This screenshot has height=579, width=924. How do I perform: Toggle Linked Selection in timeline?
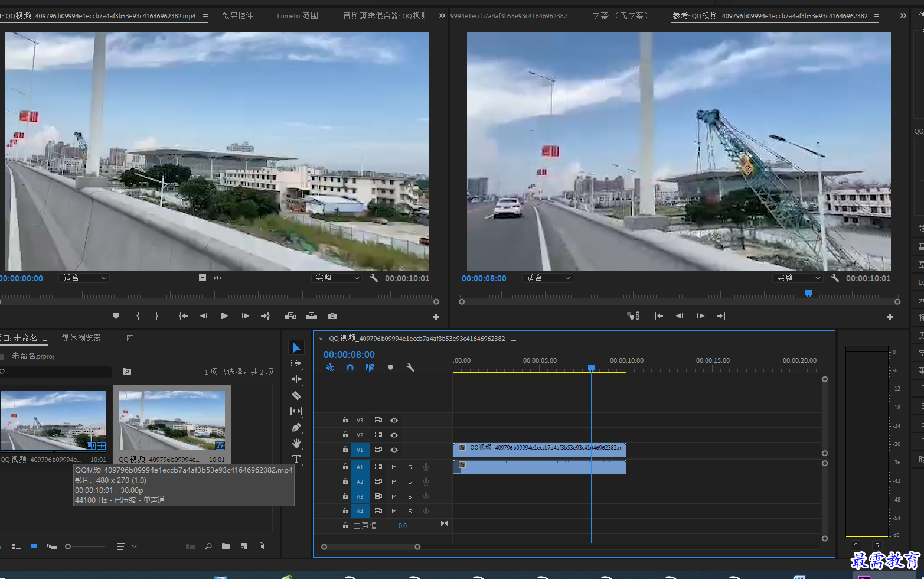(370, 367)
